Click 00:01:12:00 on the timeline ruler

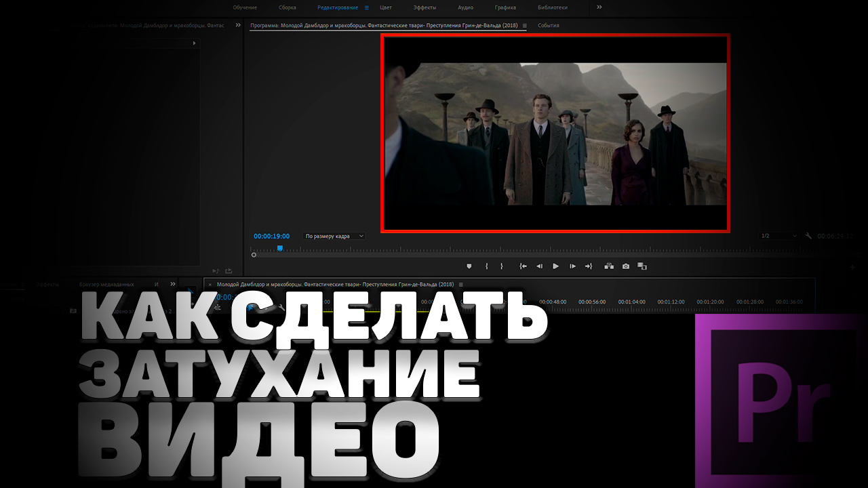671,302
